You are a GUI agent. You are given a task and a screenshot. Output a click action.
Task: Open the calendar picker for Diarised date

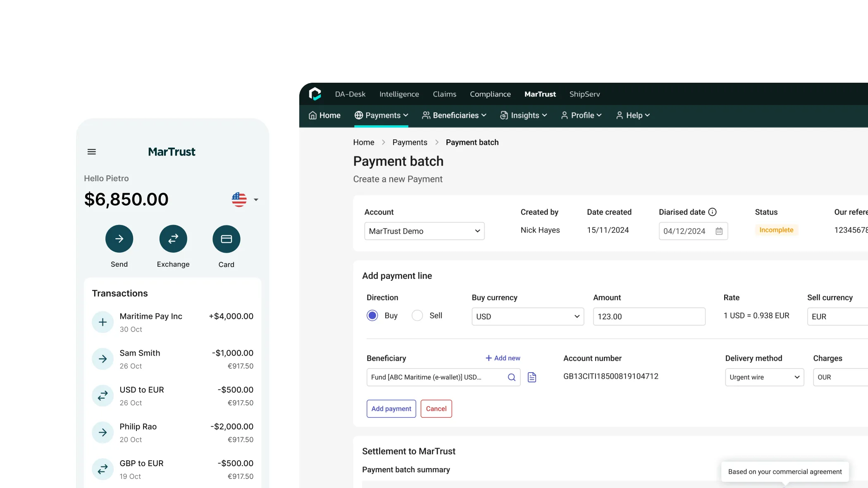click(719, 231)
